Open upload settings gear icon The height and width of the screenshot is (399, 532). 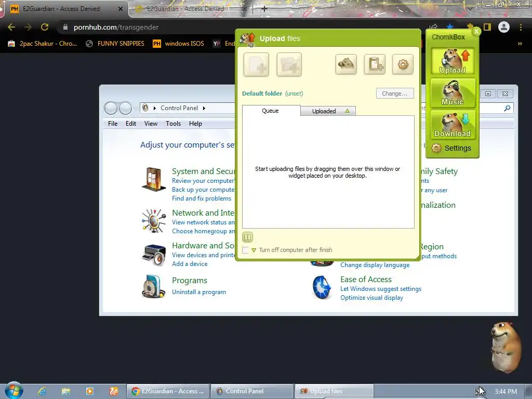[x=403, y=64]
